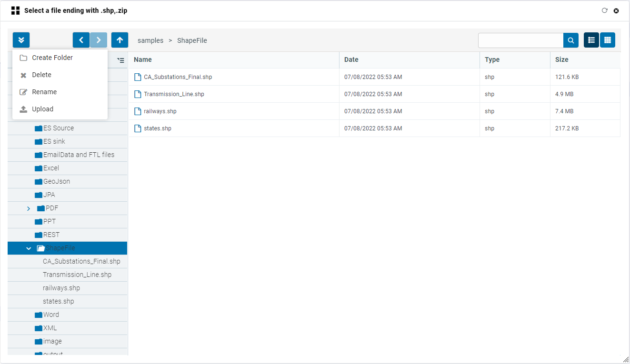The height and width of the screenshot is (364, 630).
Task: Choose Create Folder from the menu
Action: pyautogui.click(x=52, y=58)
